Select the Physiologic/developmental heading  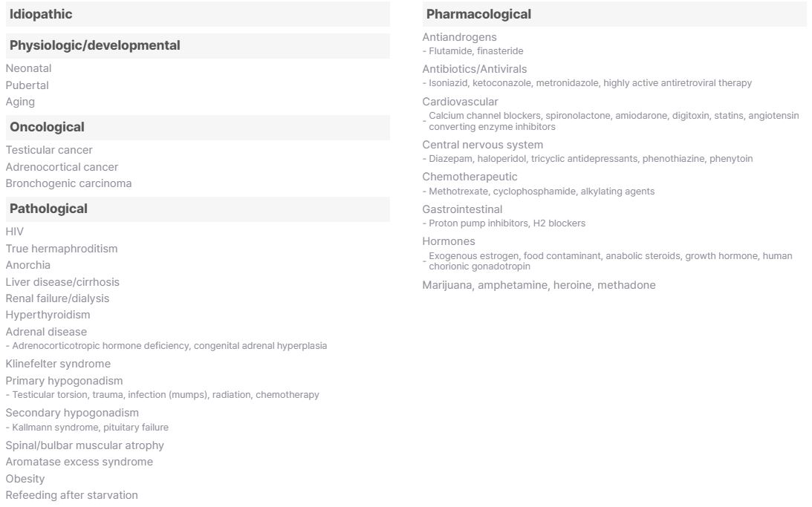tap(94, 45)
